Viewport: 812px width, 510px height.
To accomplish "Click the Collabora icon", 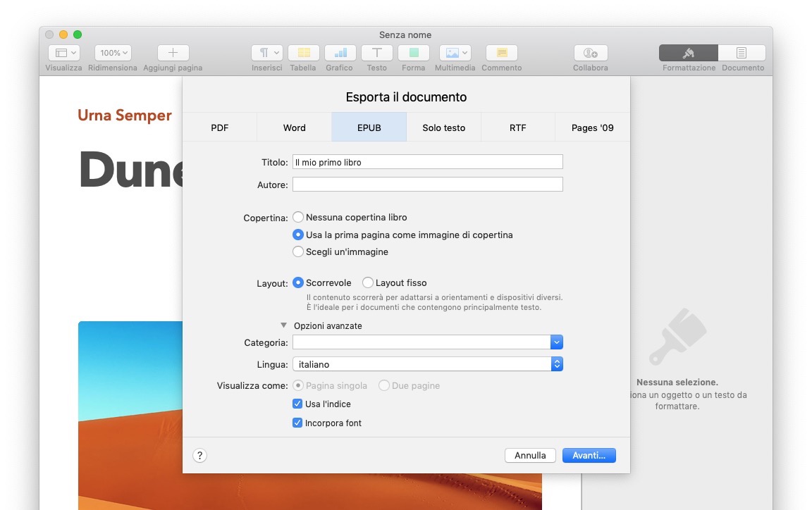I will [591, 53].
